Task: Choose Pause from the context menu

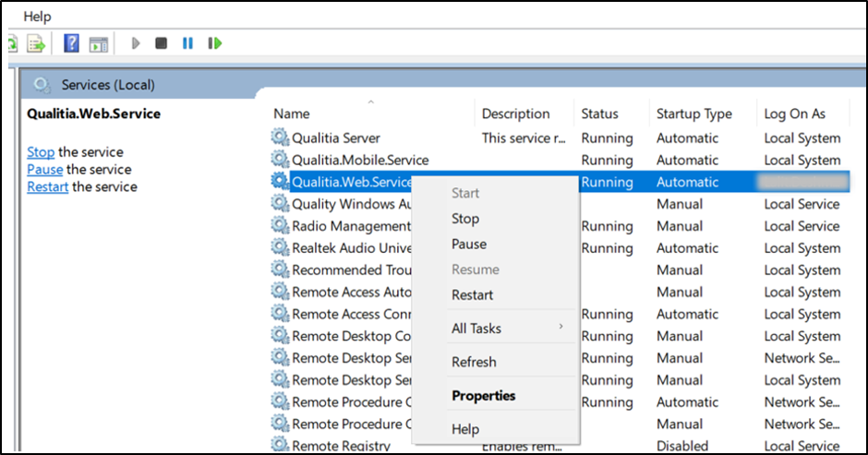Action: [x=469, y=244]
